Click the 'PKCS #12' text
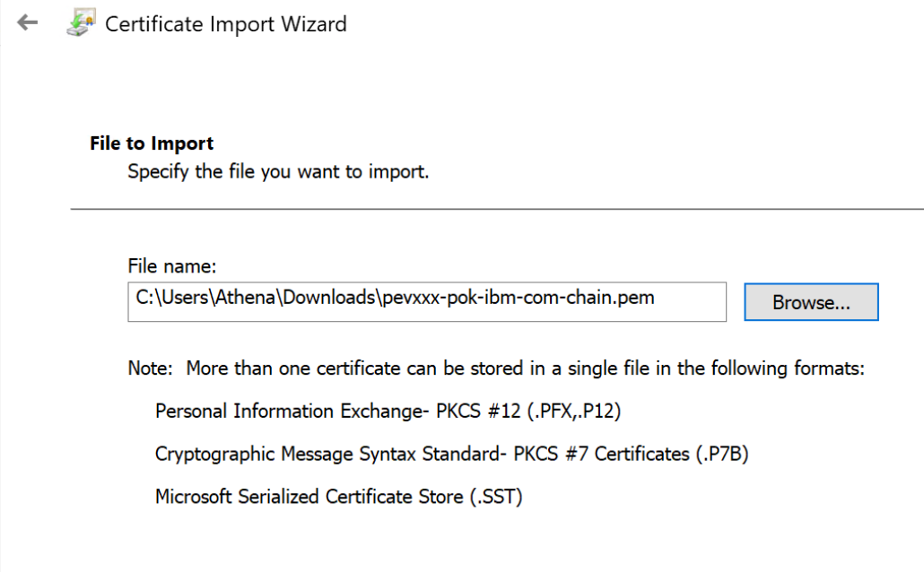Viewport: 924px width, 572px height. click(x=473, y=412)
